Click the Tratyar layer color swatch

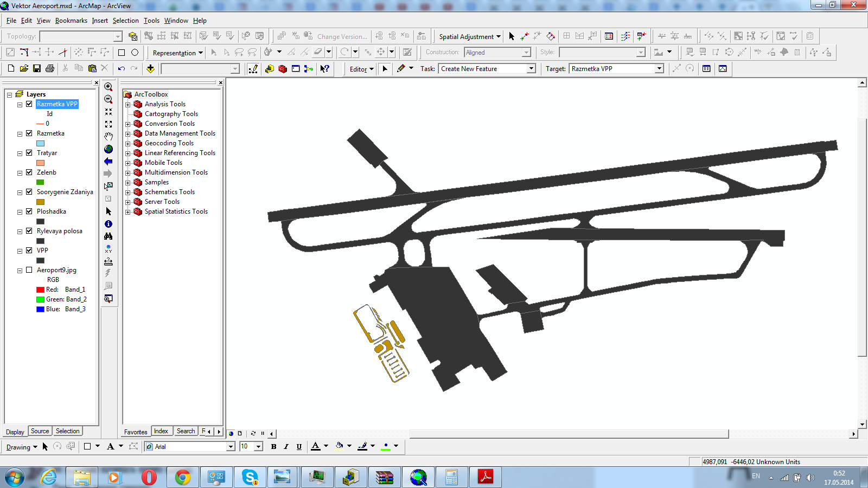(40, 163)
